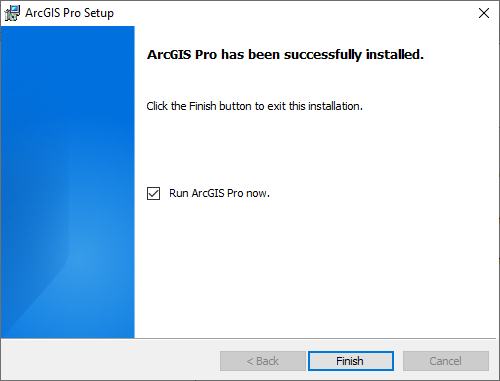Click the disabled Back button

263,361
